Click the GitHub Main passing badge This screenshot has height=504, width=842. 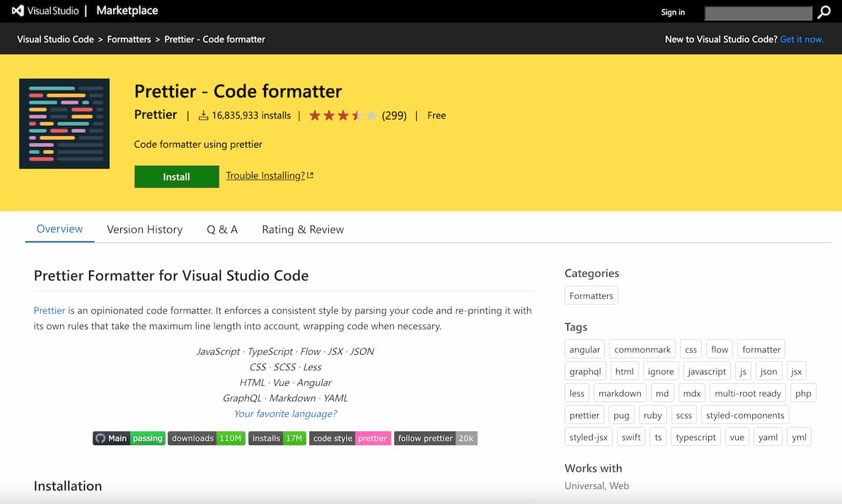pyautogui.click(x=129, y=438)
